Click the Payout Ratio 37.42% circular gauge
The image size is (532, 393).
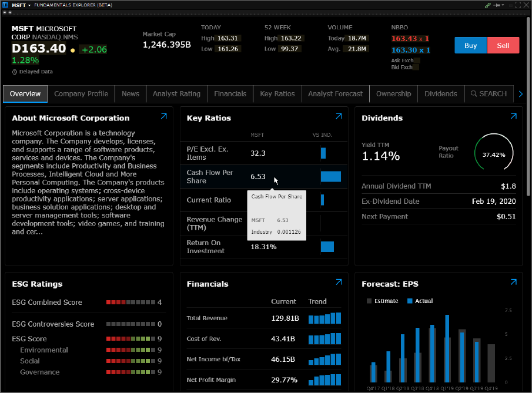(x=494, y=153)
